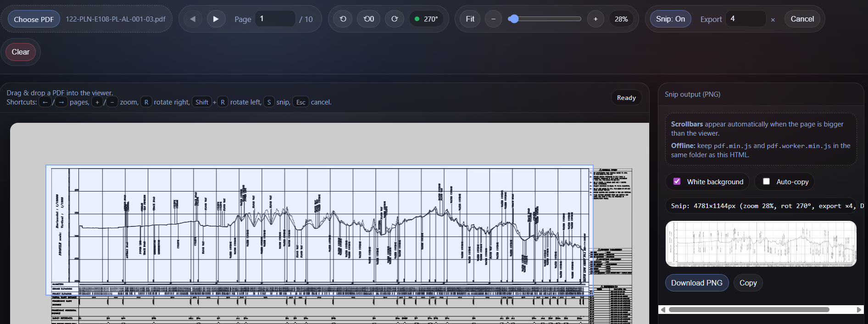Enable the Auto-copy checkbox
The height and width of the screenshot is (324, 868).
766,181
